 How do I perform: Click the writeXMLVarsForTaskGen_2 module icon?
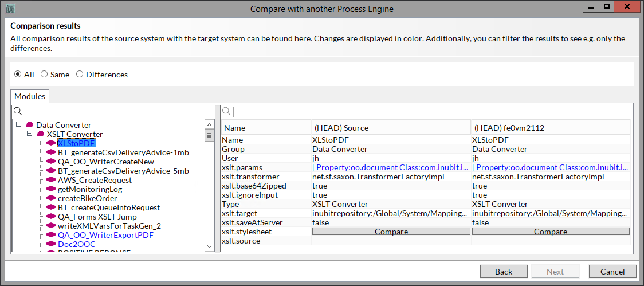(51, 226)
